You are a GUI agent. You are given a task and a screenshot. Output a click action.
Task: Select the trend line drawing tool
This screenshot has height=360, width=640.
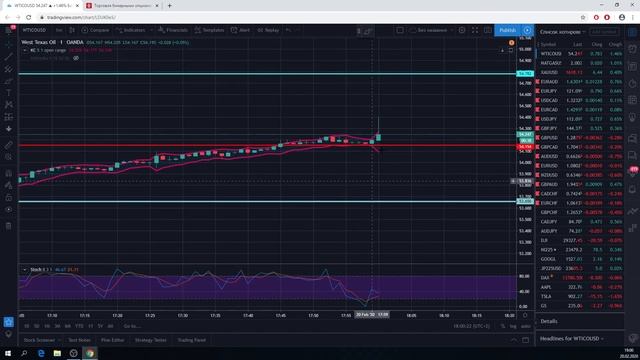tap(8, 56)
